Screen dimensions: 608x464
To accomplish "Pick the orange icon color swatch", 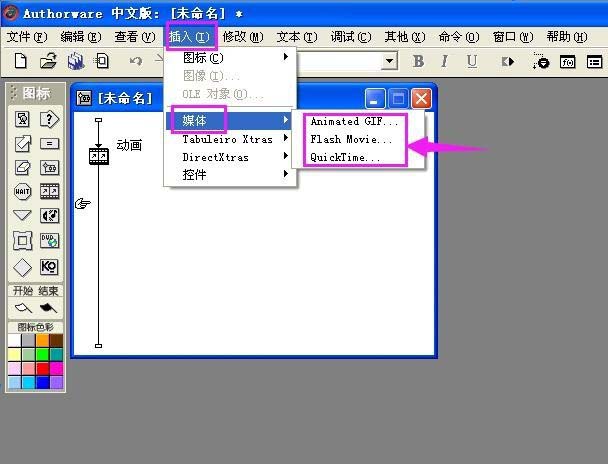I will [43, 340].
